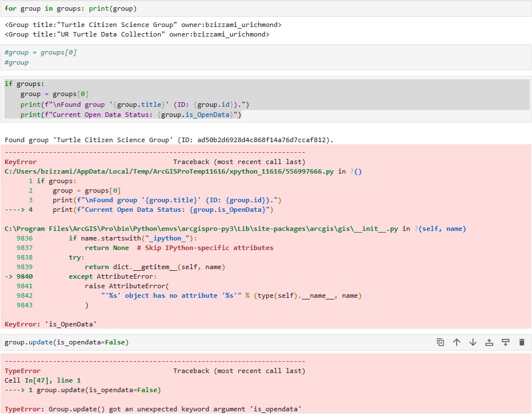The width and height of the screenshot is (532, 418).
Task: Move the group.update cell down
Action: pos(473,342)
